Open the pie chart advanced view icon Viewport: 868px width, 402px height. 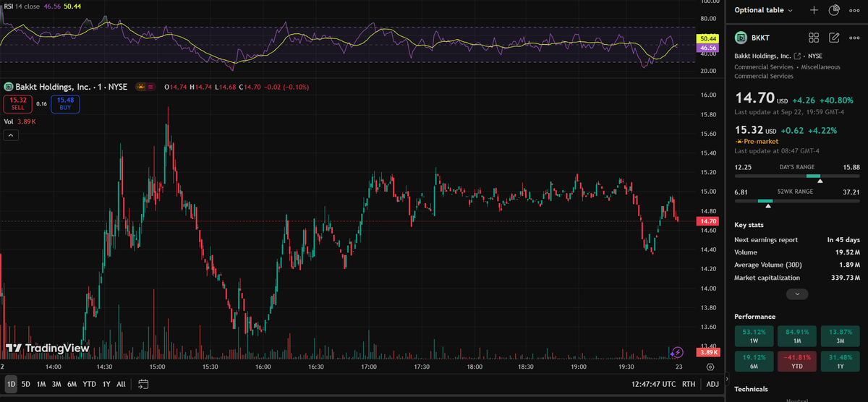pos(834,10)
